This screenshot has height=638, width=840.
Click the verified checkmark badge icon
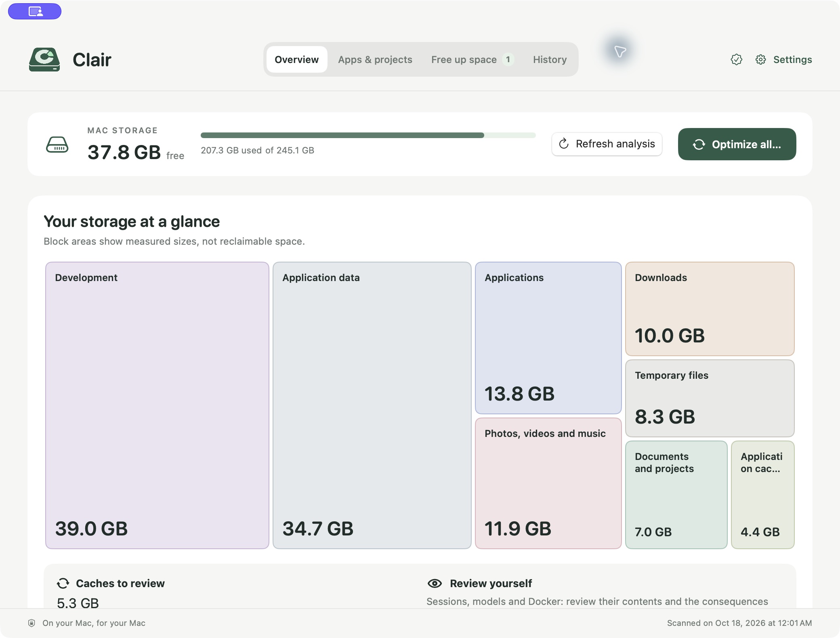click(x=736, y=60)
